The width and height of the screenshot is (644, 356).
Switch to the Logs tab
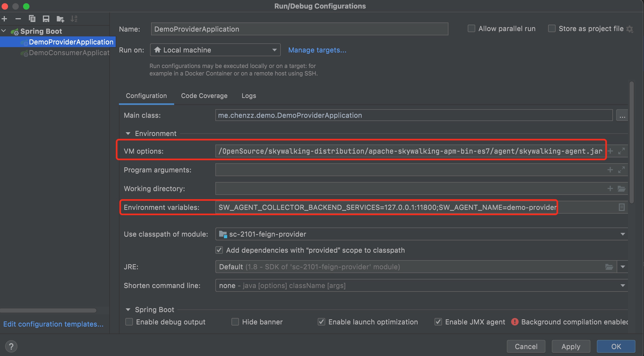pos(249,96)
